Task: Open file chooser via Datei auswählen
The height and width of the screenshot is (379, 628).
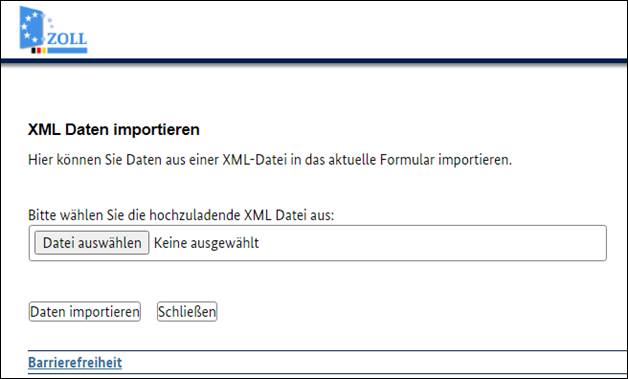Action: [92, 243]
